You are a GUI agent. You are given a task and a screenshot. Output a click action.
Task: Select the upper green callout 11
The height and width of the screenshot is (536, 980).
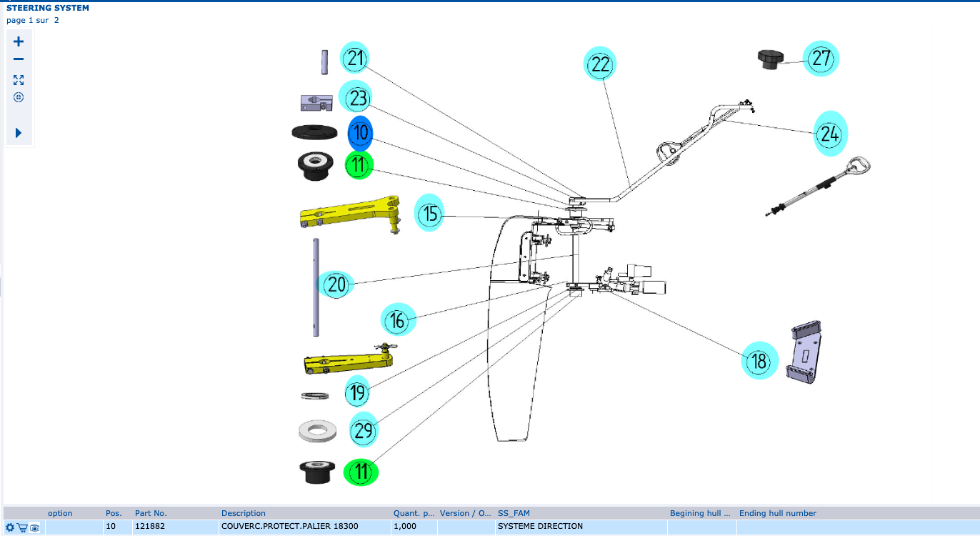click(359, 166)
